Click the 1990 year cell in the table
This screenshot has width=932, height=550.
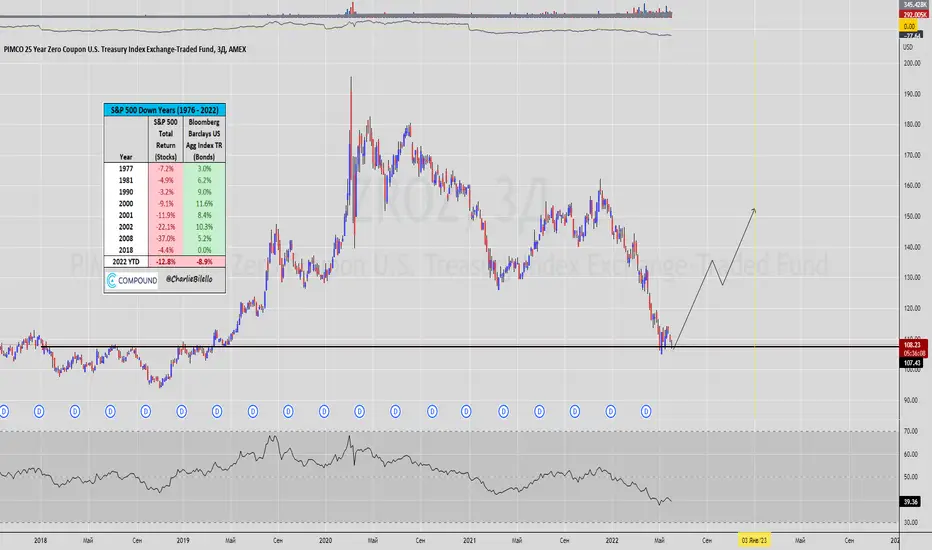point(126,192)
